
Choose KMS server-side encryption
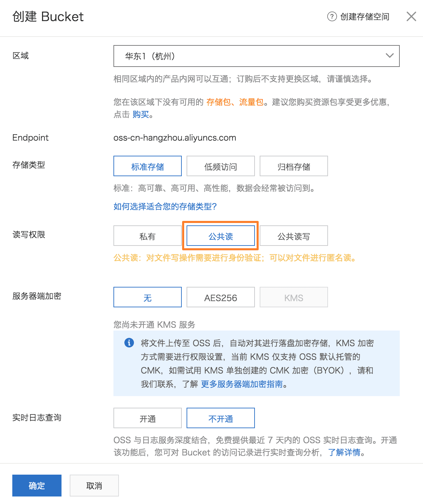(294, 298)
